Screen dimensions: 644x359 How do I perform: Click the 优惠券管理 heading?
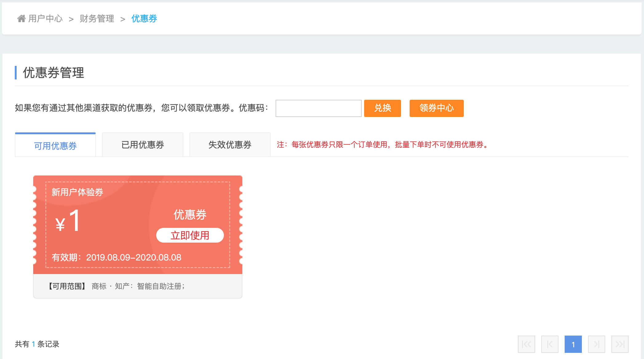point(54,73)
